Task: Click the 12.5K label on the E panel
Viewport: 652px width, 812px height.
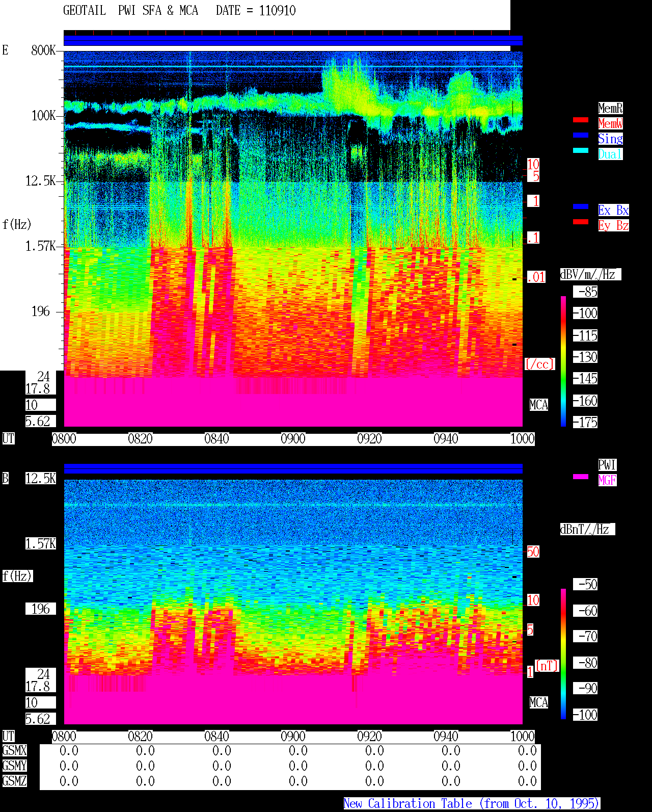Action: 41,181
